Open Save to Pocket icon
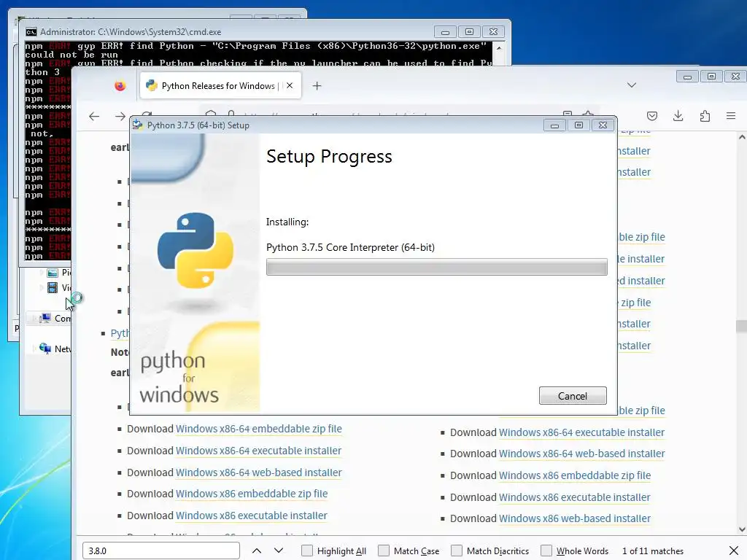 click(x=652, y=116)
